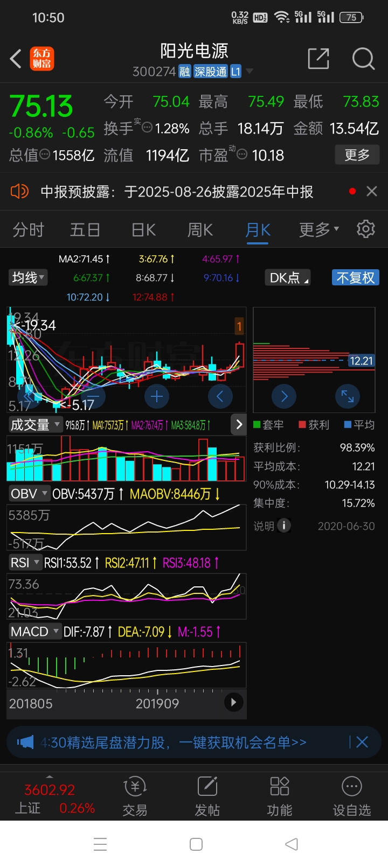Tap the price 75.13
388x868 pixels.
41,106
